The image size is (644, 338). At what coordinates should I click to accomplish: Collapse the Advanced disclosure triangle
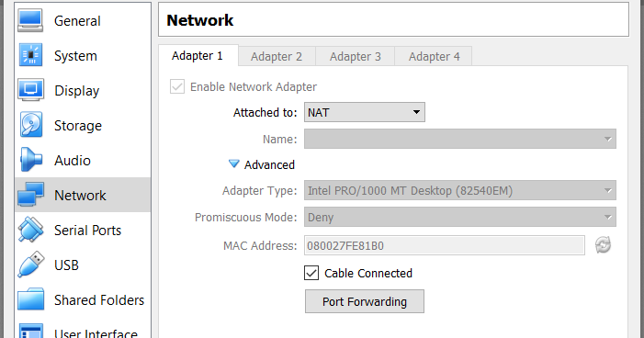point(233,164)
